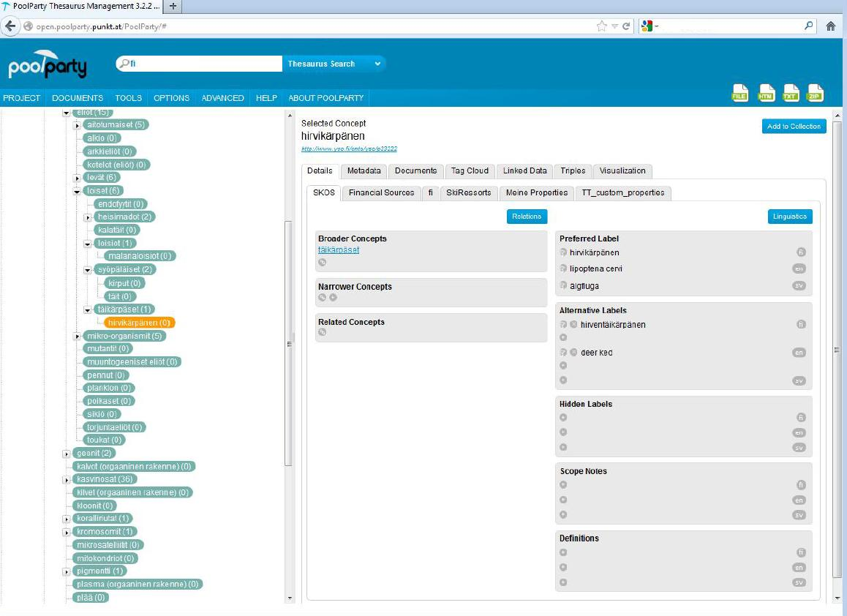Click the Relations button
Image resolution: width=847 pixels, height=616 pixels.
coord(527,216)
